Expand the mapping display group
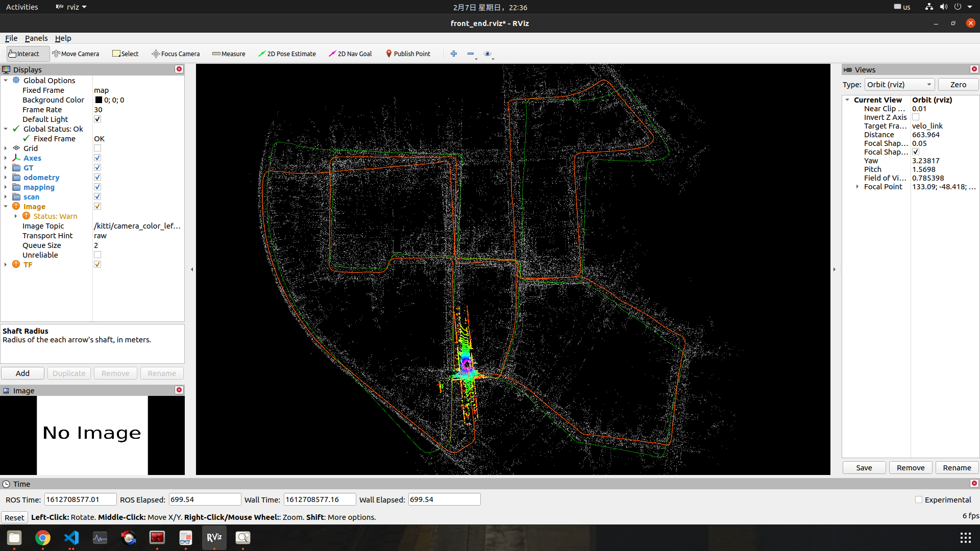The image size is (980, 551). [x=6, y=187]
